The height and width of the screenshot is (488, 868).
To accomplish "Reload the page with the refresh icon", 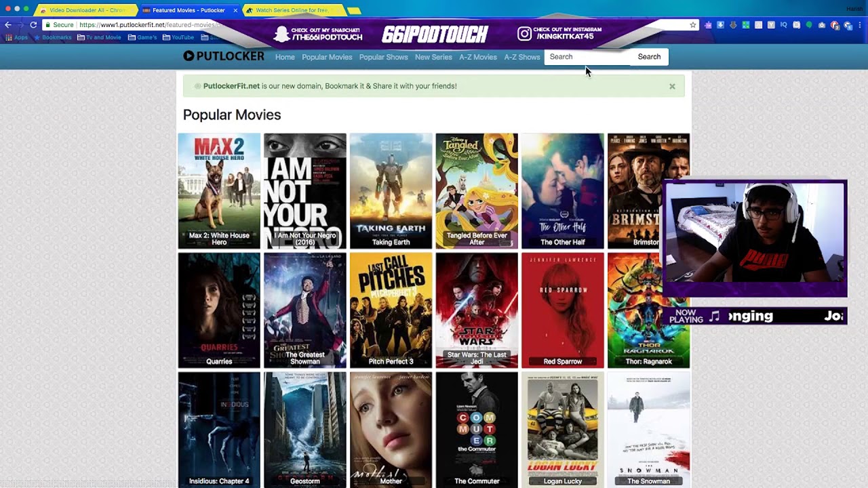I will coord(33,25).
